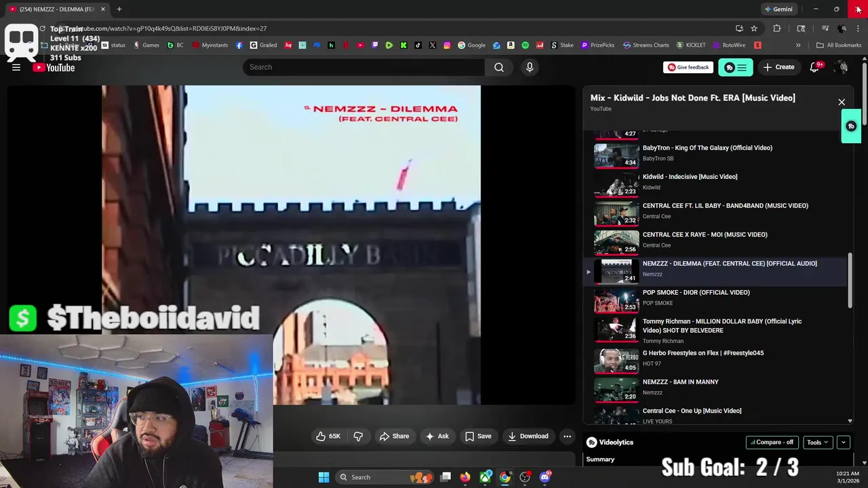Open Discord from the taskbar
Viewport: 868px width, 488px height.
[x=545, y=477]
